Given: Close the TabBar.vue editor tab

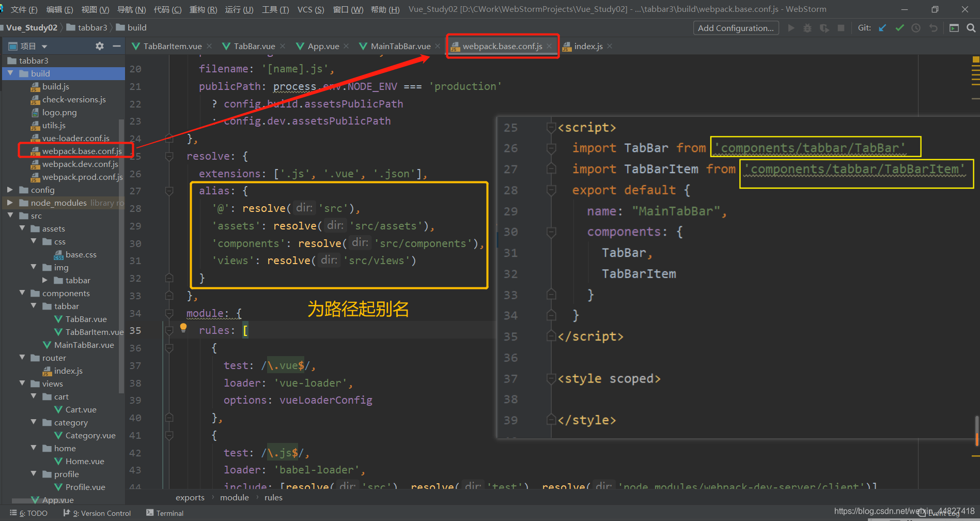Looking at the screenshot, I should 283,46.
